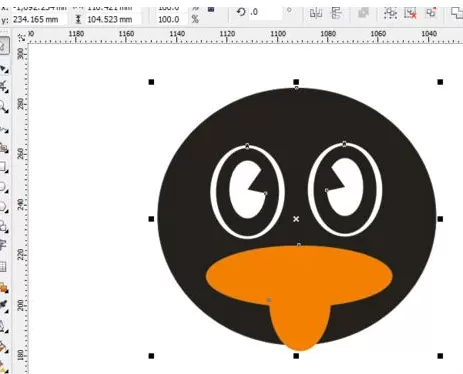
Task: Select the Polygon tool in toolbox
Action: 3,207
